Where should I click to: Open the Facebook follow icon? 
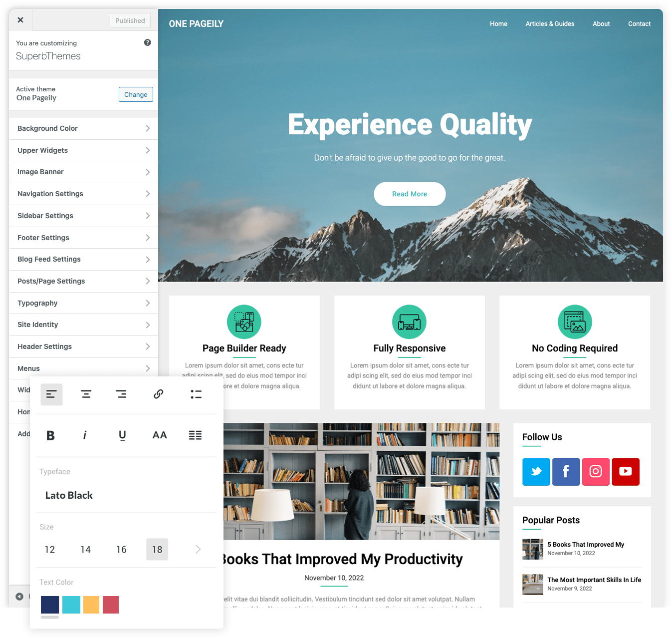point(566,472)
